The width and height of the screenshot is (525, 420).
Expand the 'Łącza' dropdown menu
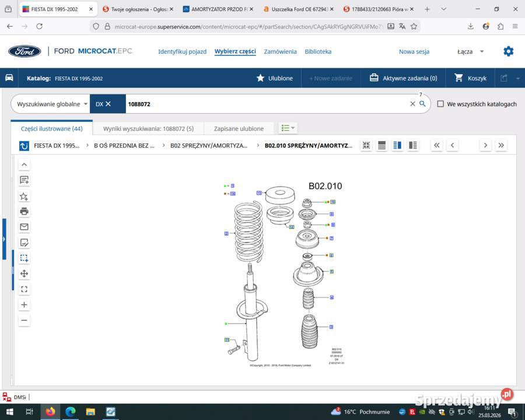470,51
